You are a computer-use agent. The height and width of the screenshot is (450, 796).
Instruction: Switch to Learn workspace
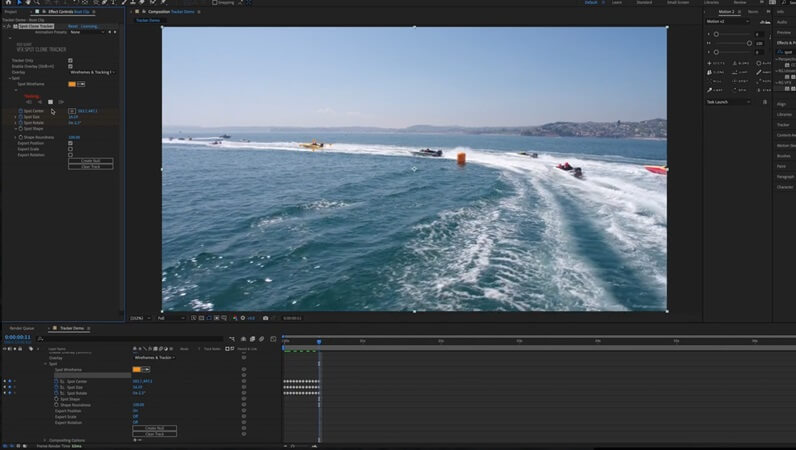[617, 3]
